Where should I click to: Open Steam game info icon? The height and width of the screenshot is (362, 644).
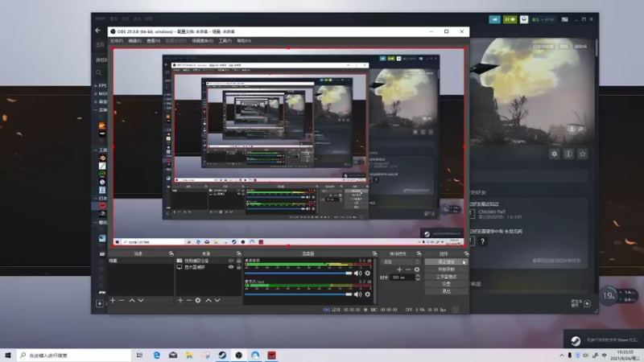568,154
